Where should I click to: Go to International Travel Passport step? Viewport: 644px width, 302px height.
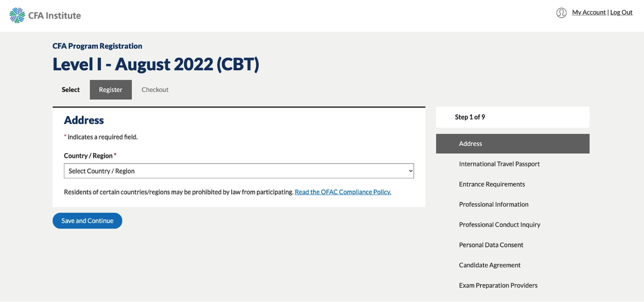pyautogui.click(x=499, y=164)
